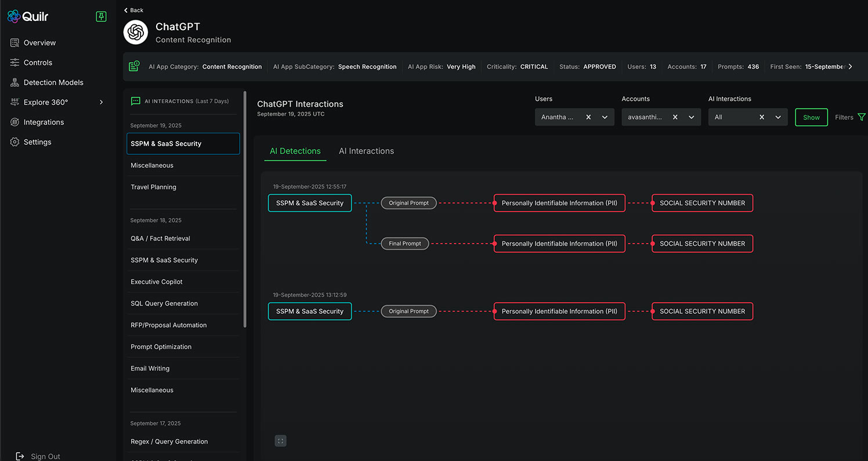Click the fullscreen icon below the graph
Viewport: 868px width, 461px height.
[x=280, y=441]
